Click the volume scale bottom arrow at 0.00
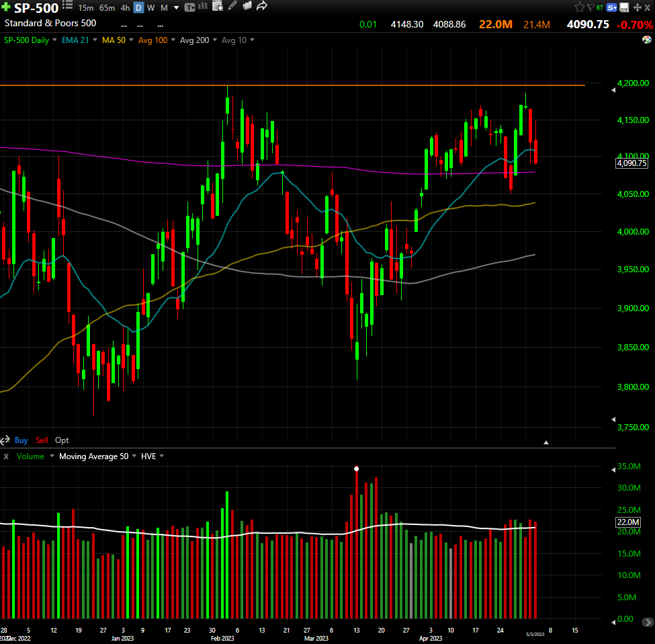Viewport: 655px width, 644px height. coord(613,622)
